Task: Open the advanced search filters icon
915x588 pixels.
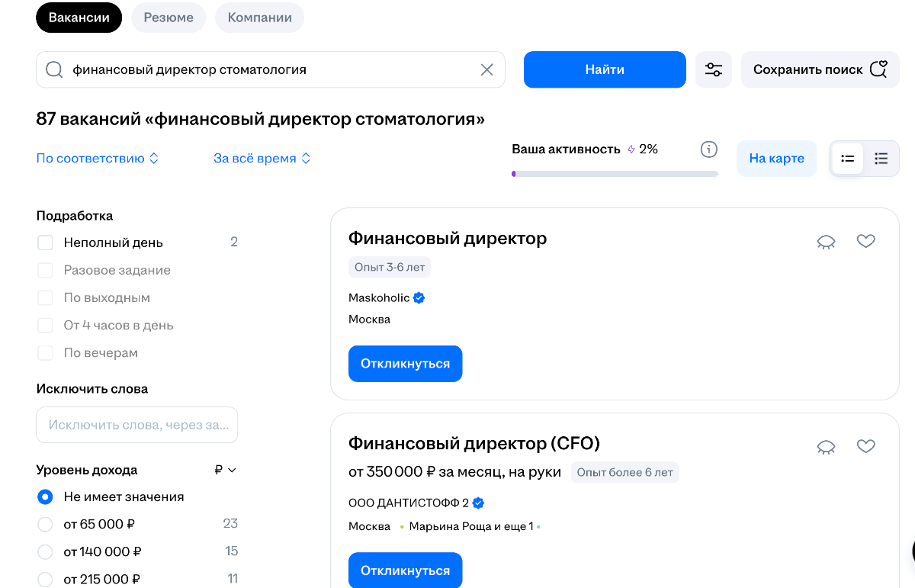Action: [714, 69]
